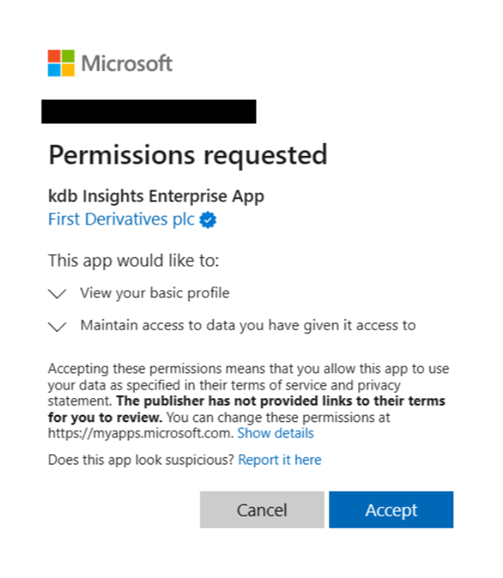This screenshot has width=503, height=578.
Task: Expand the Maintain access to data chevron
Action: point(57,326)
